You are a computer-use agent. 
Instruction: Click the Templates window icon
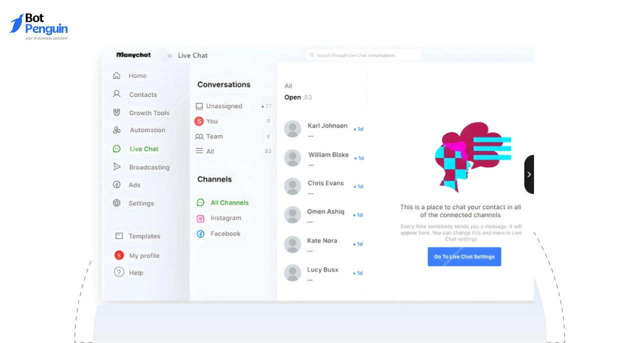click(119, 236)
